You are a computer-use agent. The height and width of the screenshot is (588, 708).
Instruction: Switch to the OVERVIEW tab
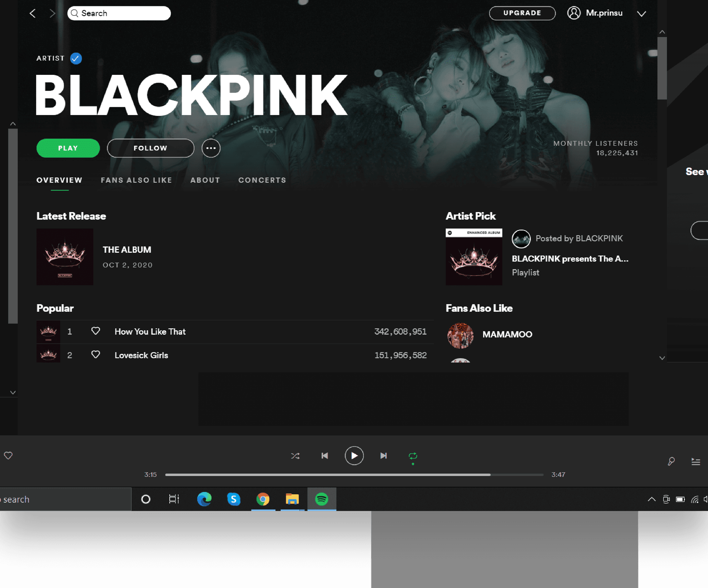[59, 180]
